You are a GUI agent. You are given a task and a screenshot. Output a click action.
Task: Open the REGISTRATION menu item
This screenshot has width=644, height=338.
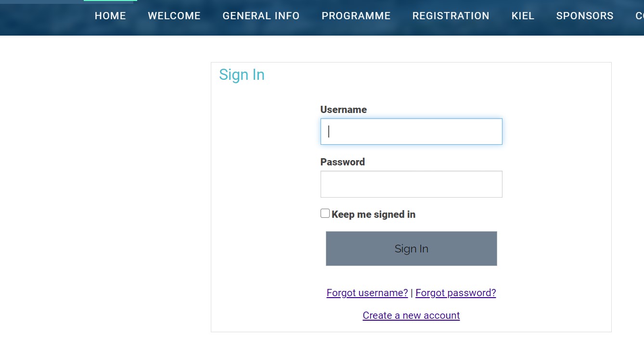click(x=451, y=16)
